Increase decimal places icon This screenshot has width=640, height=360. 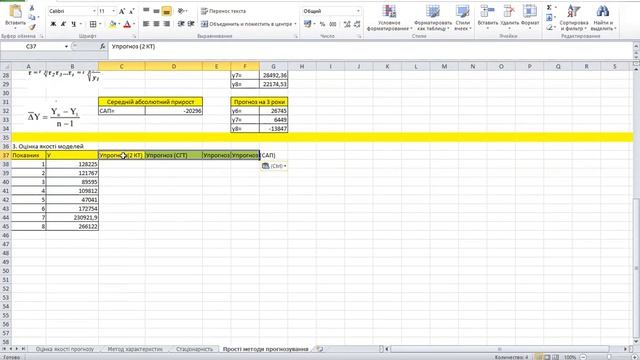point(347,24)
